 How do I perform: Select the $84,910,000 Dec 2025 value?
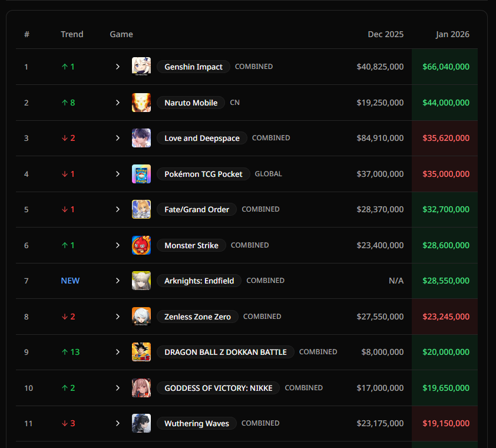point(380,138)
